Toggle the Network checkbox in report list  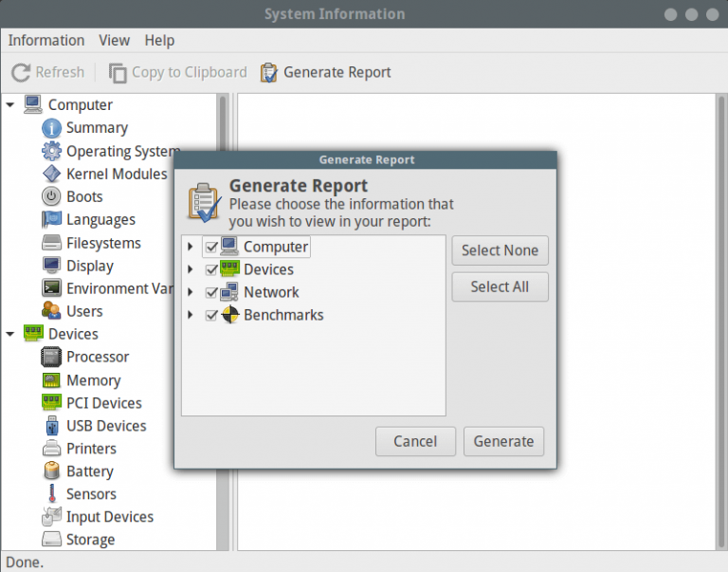[x=211, y=292]
